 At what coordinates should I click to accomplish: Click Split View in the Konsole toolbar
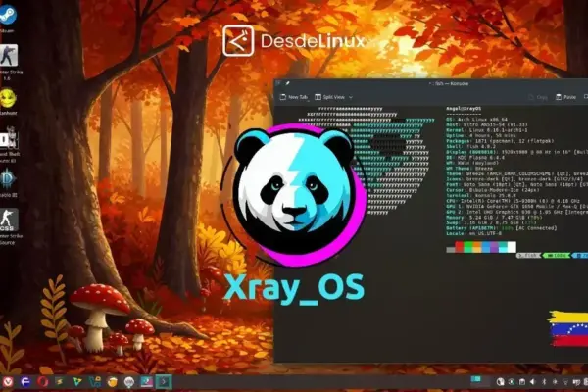(329, 97)
